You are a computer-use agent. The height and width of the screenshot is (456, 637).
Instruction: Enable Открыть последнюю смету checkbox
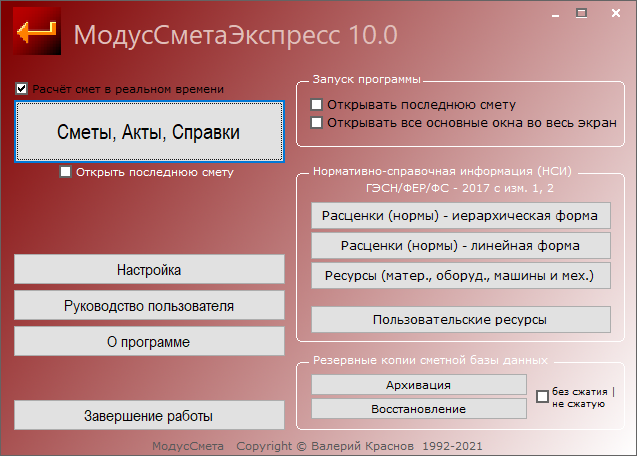(x=65, y=172)
